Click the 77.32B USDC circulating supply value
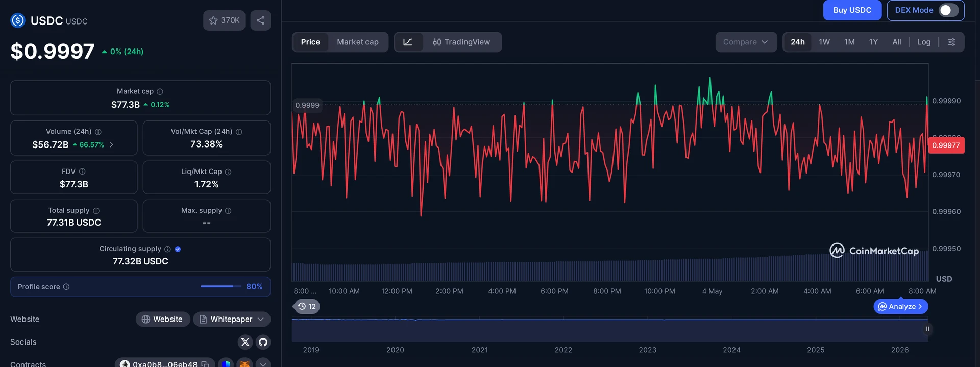This screenshot has height=367, width=980. pyautogui.click(x=140, y=261)
